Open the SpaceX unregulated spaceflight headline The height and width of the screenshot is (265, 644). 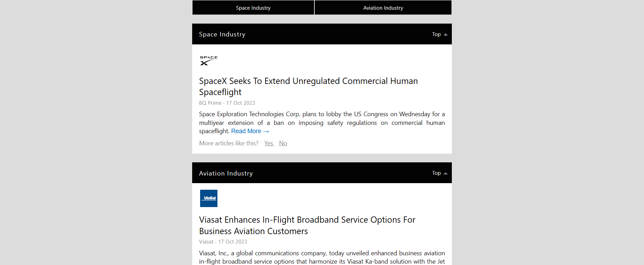point(308,86)
